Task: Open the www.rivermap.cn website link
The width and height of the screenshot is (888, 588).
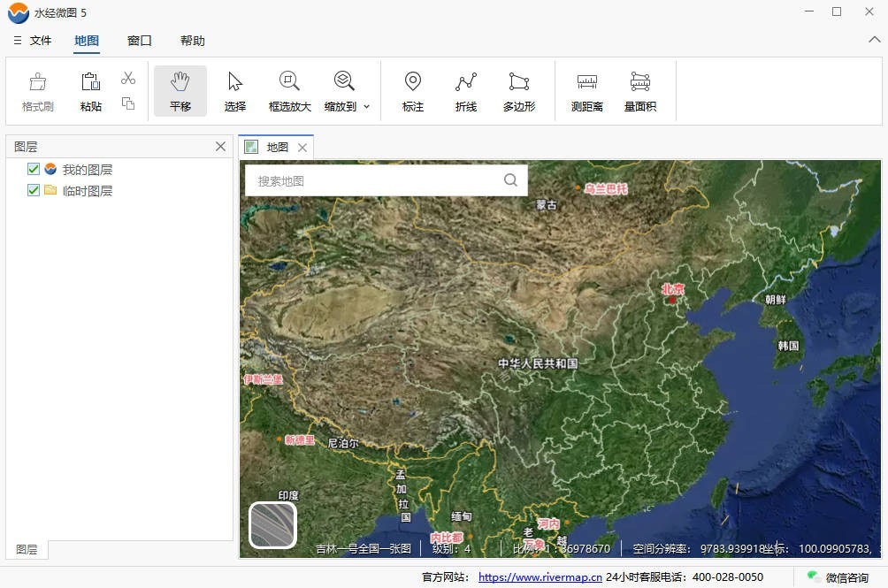Action: pyautogui.click(x=540, y=577)
